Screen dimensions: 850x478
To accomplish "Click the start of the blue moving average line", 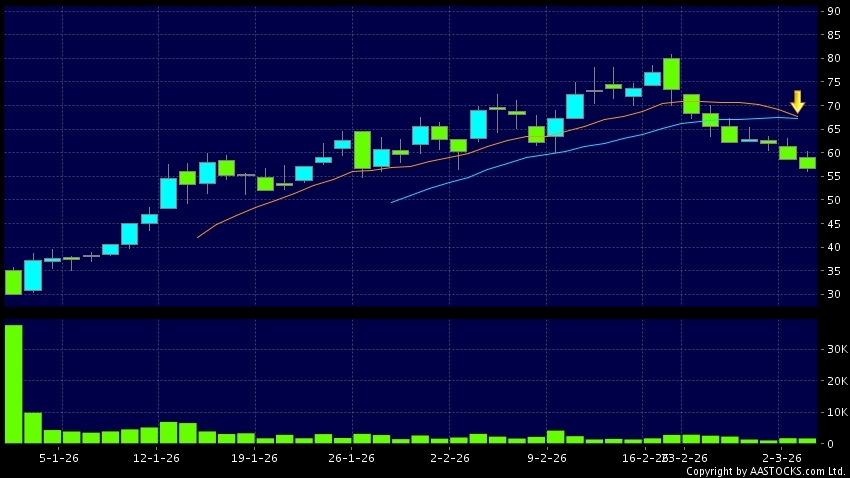I will (391, 202).
